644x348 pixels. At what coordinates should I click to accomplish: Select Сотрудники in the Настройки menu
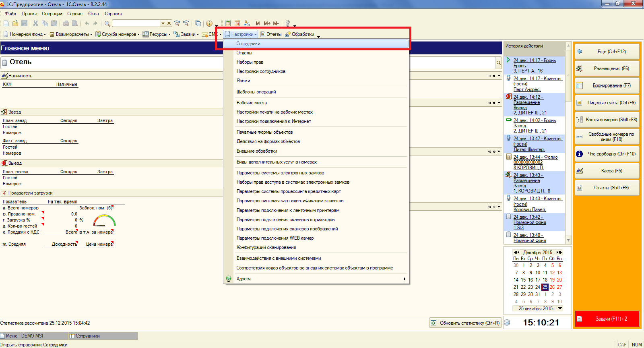coord(316,43)
